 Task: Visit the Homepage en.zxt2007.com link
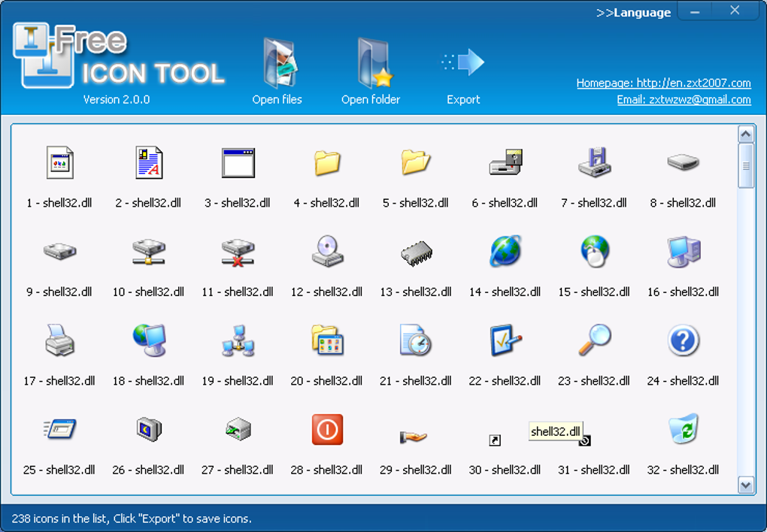(x=663, y=83)
